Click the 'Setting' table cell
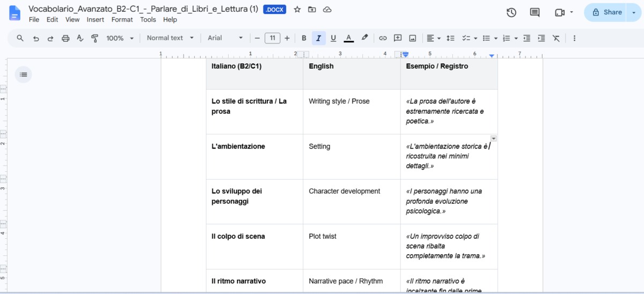Screen dimensions: 644x294 [x=352, y=157]
